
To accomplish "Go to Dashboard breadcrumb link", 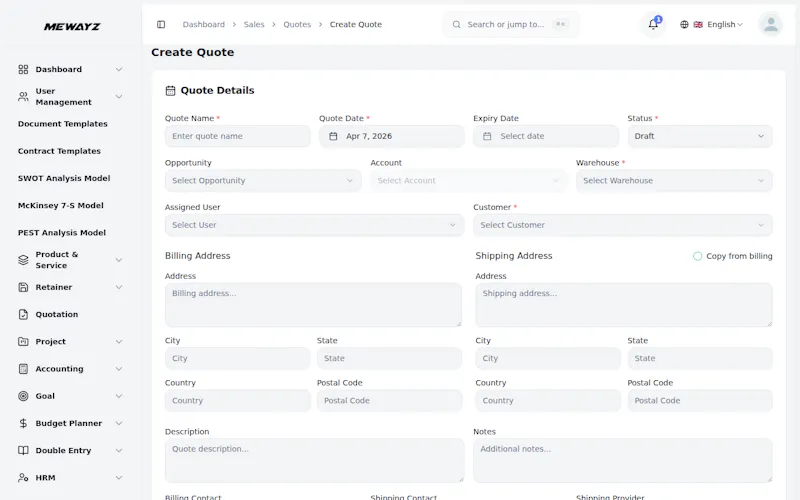I will 204,24.
